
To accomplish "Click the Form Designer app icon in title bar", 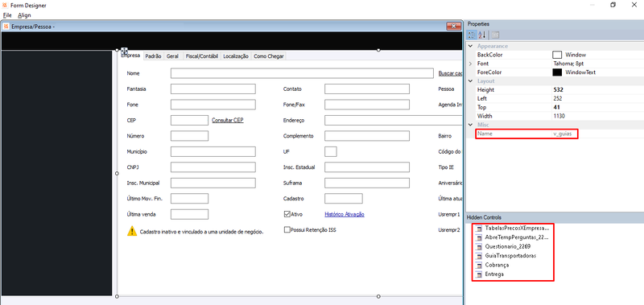I will pos(5,6).
